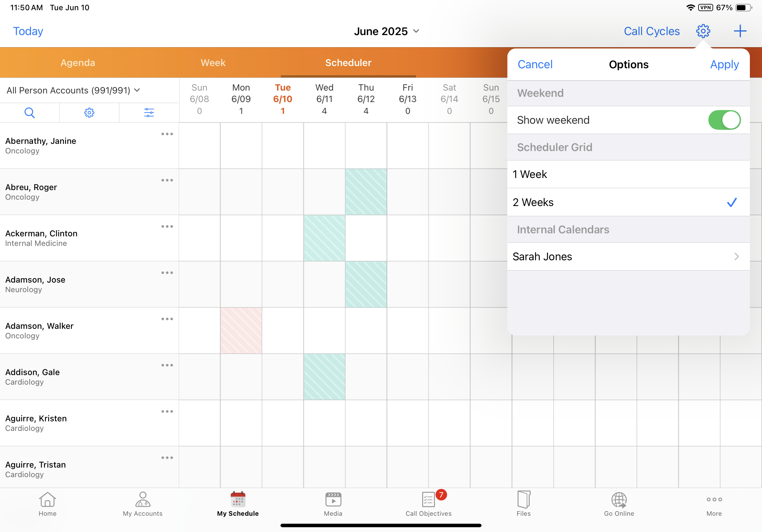Click the account list gear icon
The width and height of the screenshot is (762, 532).
(x=89, y=113)
